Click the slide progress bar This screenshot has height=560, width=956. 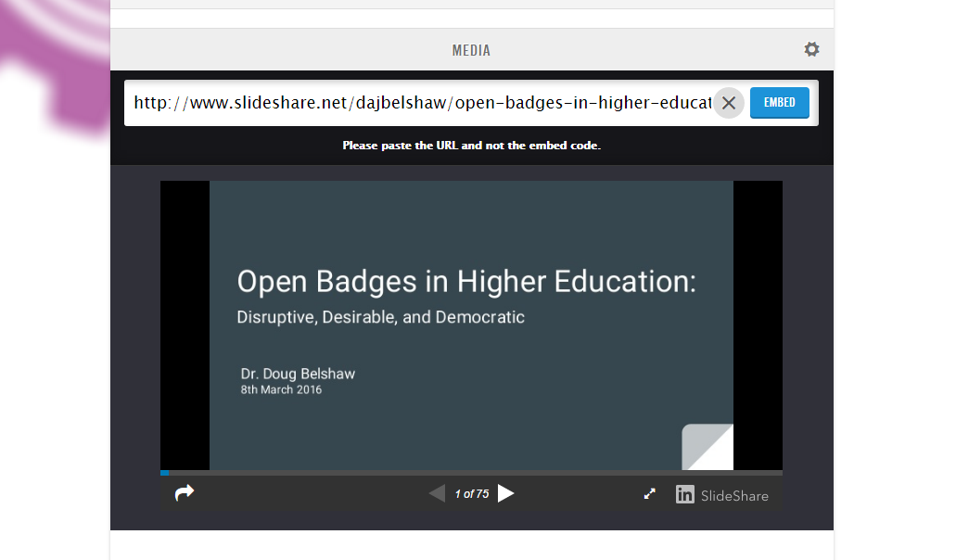[x=471, y=473]
